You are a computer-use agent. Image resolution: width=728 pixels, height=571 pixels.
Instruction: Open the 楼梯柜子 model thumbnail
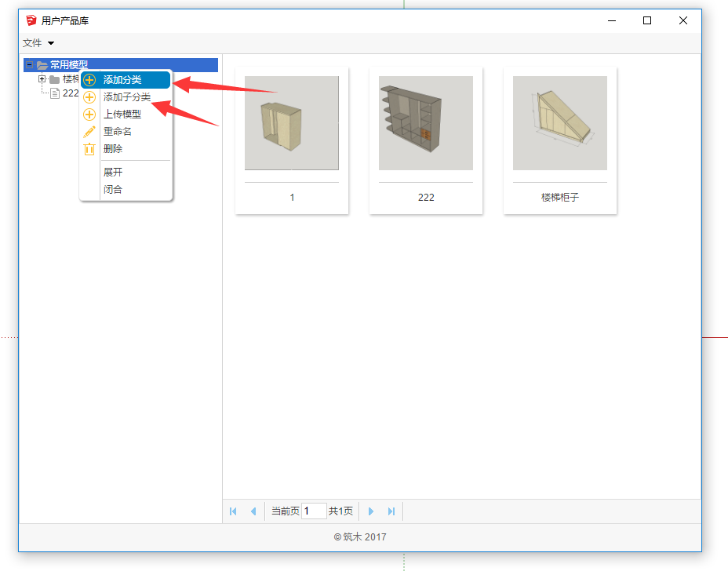click(560, 123)
